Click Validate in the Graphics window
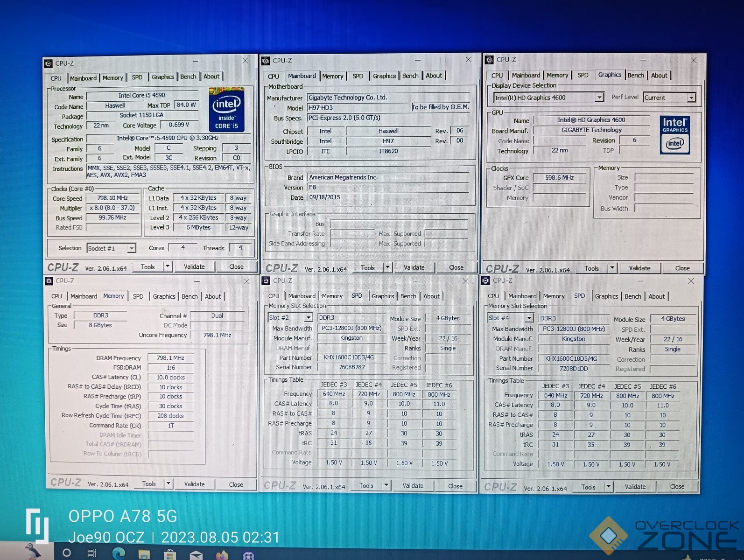This screenshot has height=560, width=744. click(x=639, y=268)
